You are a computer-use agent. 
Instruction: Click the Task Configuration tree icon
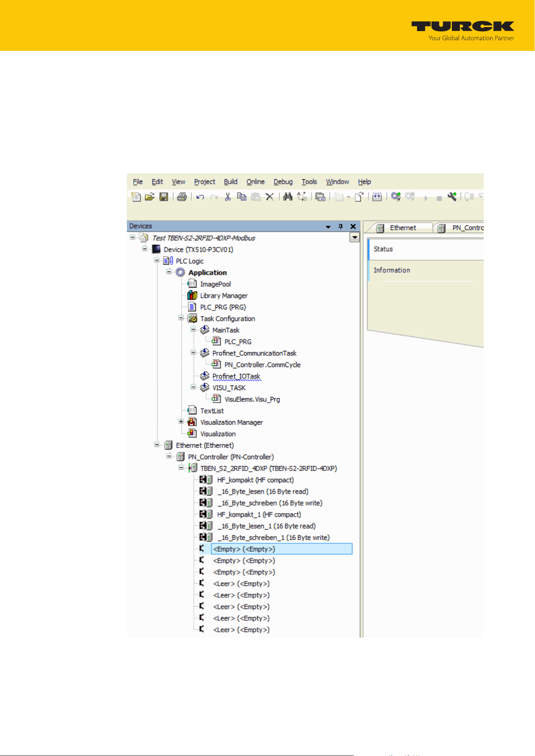tap(192, 319)
